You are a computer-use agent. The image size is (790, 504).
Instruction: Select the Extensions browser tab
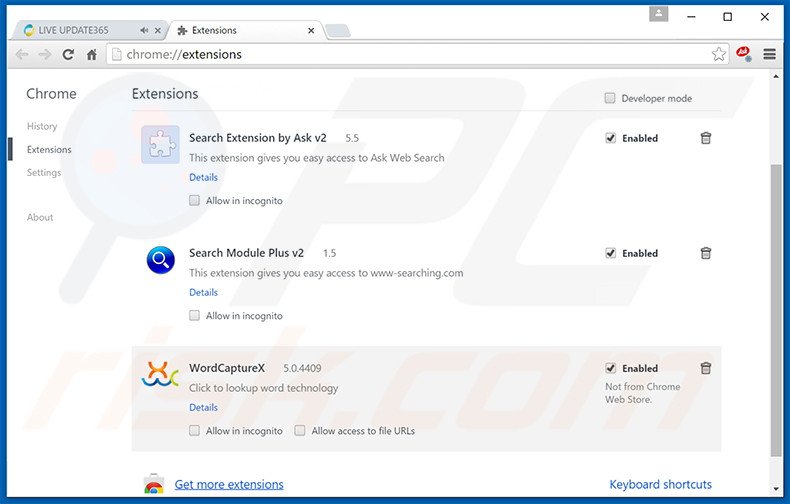coord(247,31)
